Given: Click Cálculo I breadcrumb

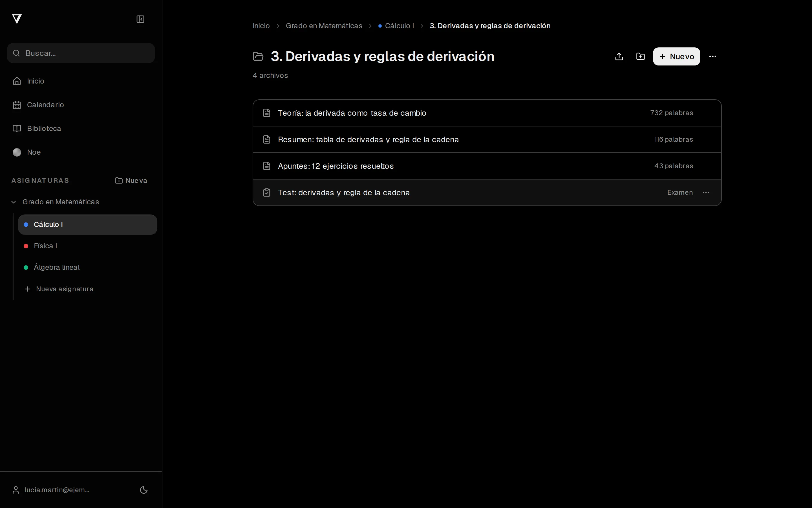Looking at the screenshot, I should click(396, 26).
